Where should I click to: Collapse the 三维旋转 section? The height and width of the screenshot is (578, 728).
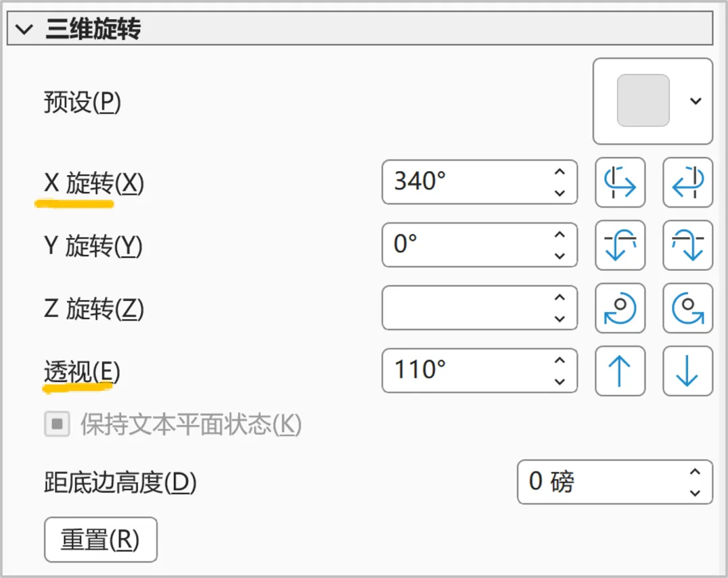point(24,29)
